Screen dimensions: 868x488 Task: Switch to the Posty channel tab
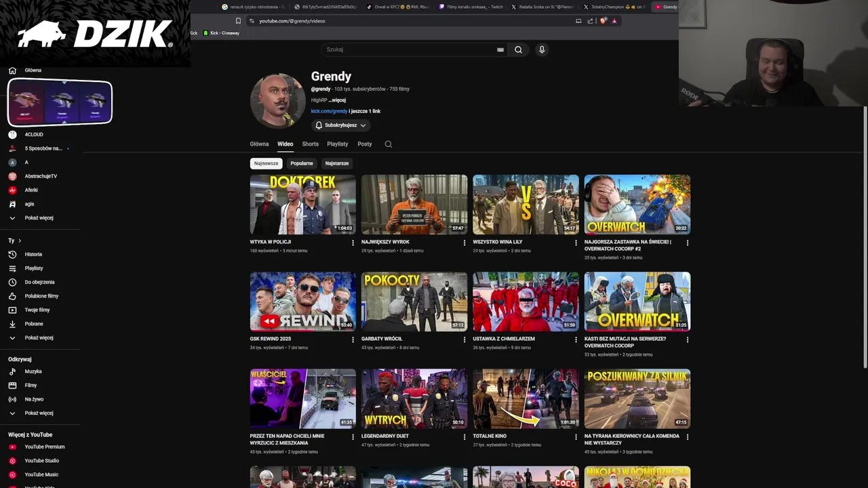[x=365, y=144]
